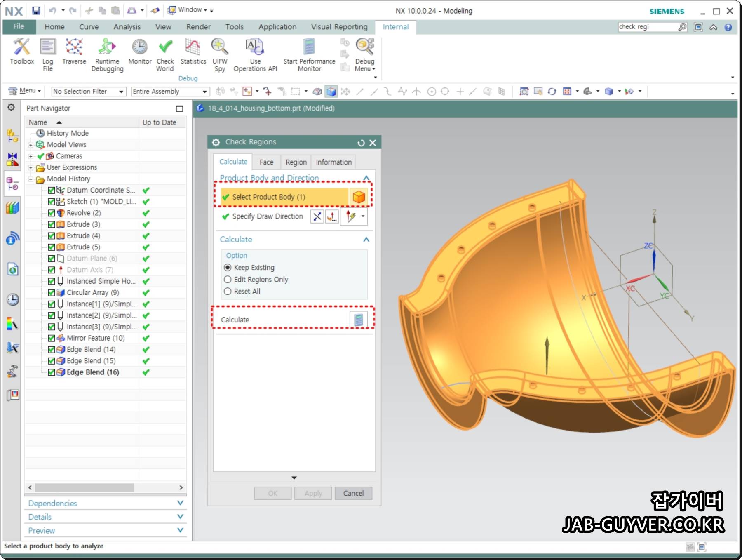The height and width of the screenshot is (560, 742).
Task: Collapse the Model History node
Action: click(x=31, y=179)
